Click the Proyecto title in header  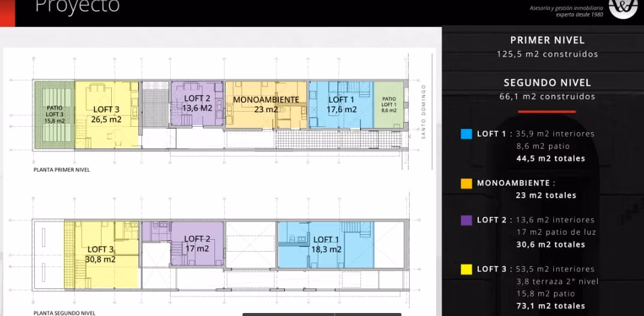(x=77, y=6)
